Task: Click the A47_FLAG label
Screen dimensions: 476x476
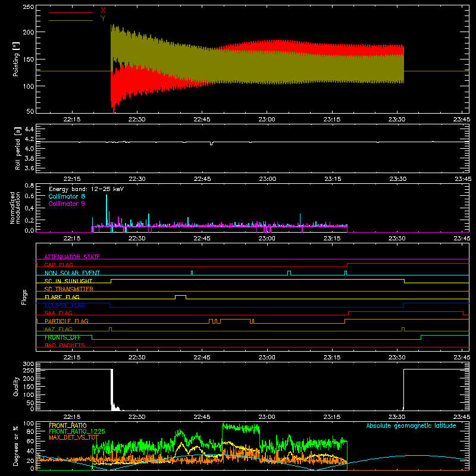Action: pyautogui.click(x=58, y=329)
